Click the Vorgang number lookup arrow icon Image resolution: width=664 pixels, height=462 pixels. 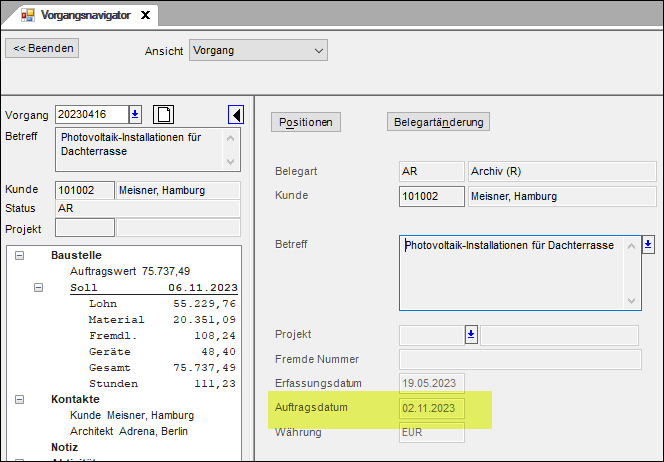[136, 114]
